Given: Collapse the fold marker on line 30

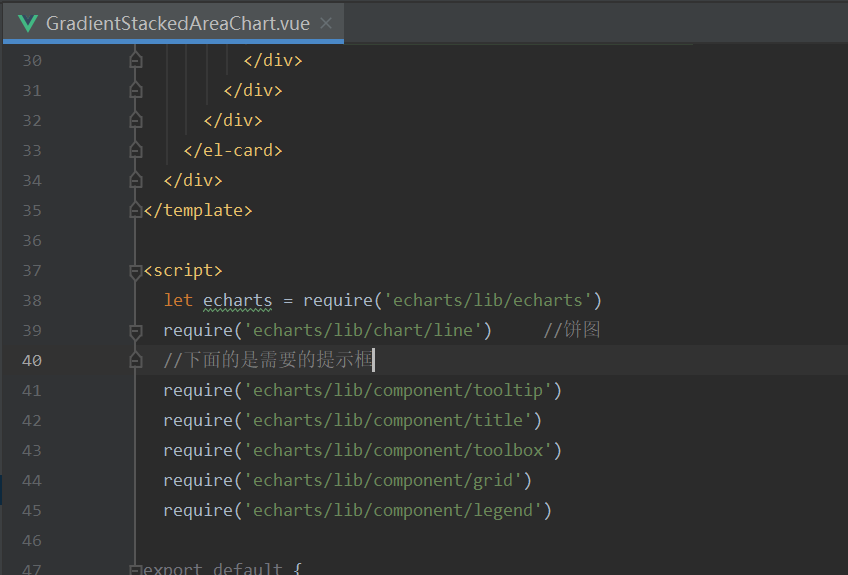Looking at the screenshot, I should [136, 60].
